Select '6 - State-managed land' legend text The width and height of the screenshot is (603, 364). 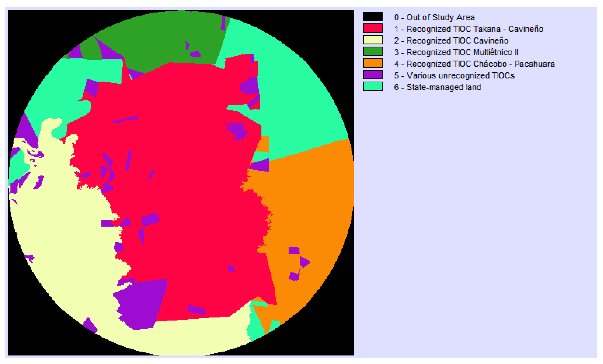tap(437, 87)
